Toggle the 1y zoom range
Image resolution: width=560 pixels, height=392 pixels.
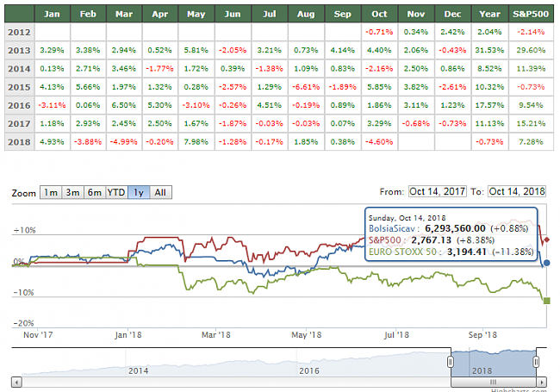pos(138,192)
